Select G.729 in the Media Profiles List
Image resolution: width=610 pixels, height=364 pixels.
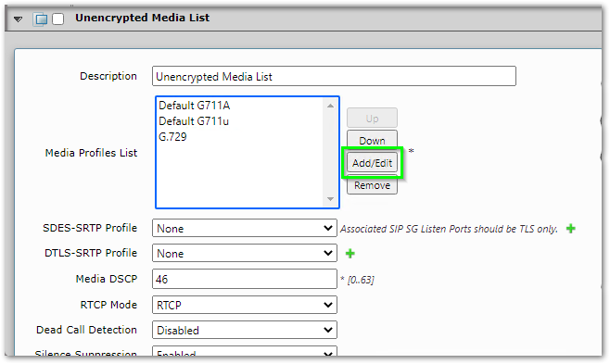point(172,137)
